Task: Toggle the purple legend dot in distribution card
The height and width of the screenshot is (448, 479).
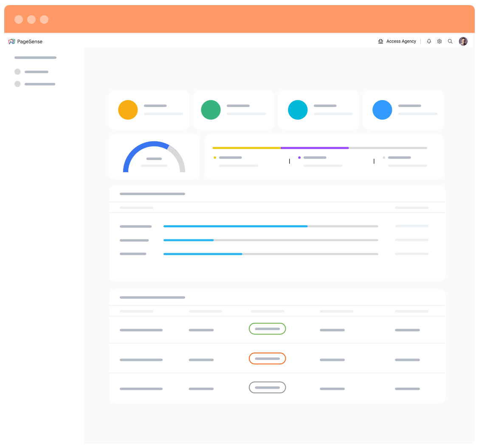Action: tap(299, 157)
